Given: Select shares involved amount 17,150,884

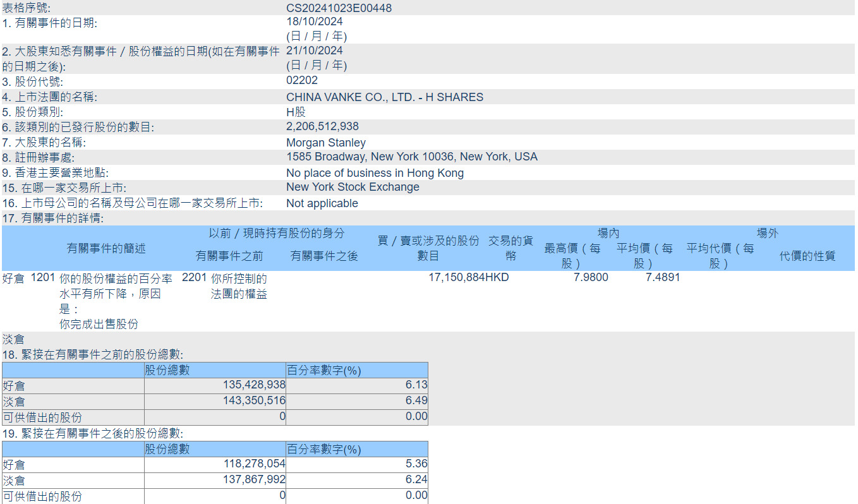Looking at the screenshot, I should point(456,277).
